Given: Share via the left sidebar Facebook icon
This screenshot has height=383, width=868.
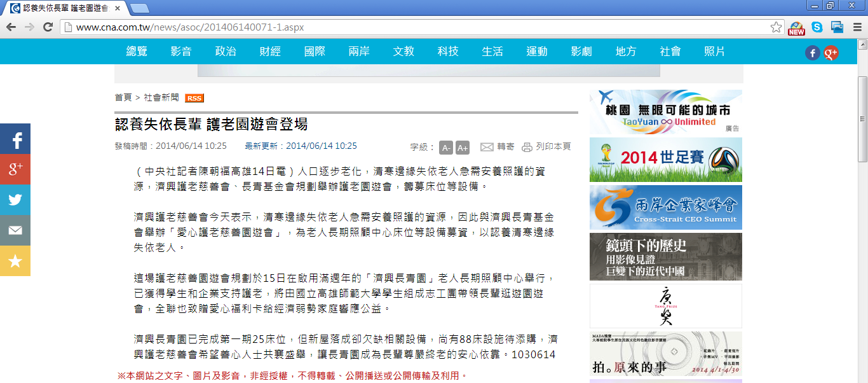Looking at the screenshot, I should point(15,139).
